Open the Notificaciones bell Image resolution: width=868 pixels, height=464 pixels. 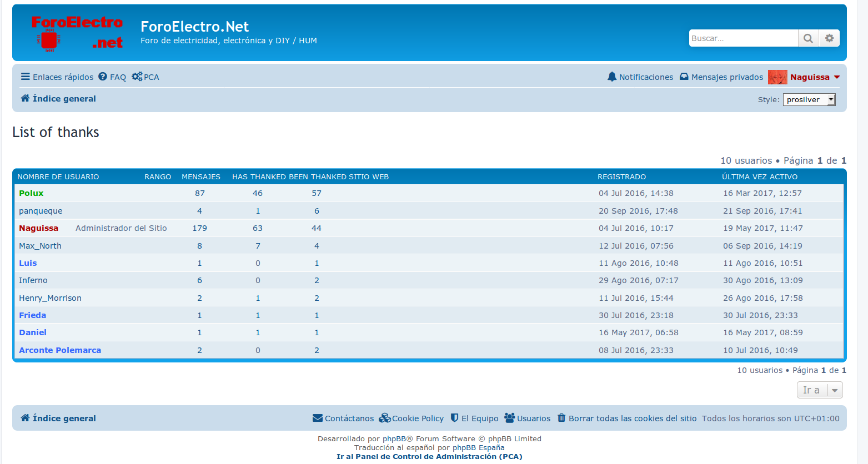640,77
